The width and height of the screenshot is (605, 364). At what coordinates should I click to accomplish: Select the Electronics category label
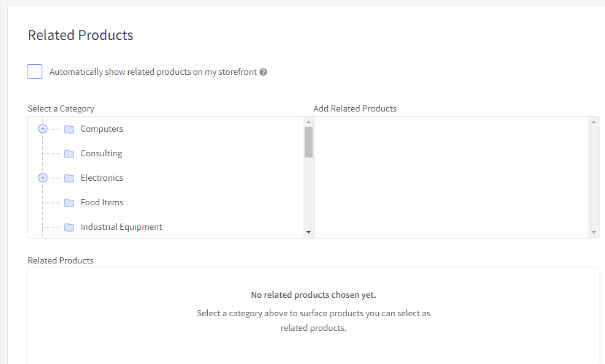coord(102,178)
